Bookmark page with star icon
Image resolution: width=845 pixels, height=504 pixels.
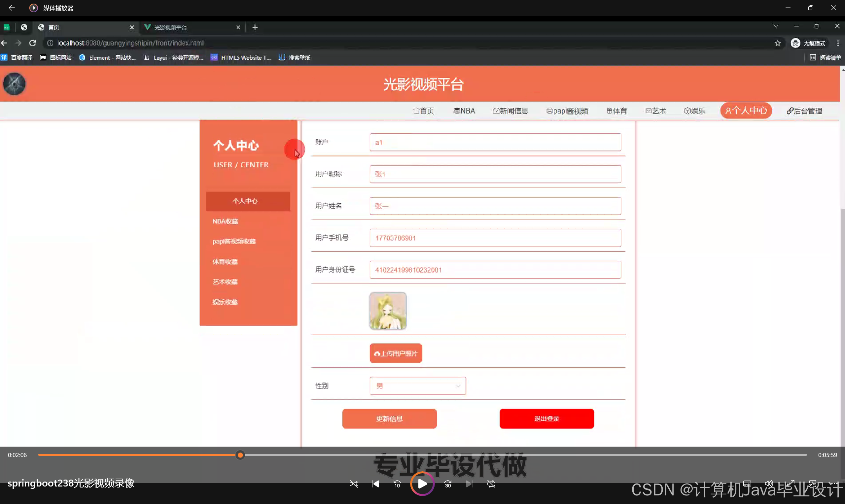(x=777, y=43)
